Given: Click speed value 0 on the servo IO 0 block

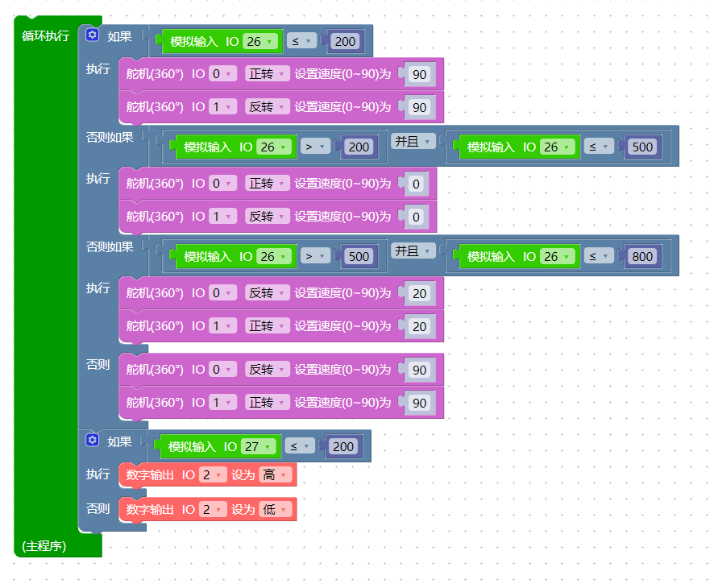Looking at the screenshot, I should [x=416, y=184].
